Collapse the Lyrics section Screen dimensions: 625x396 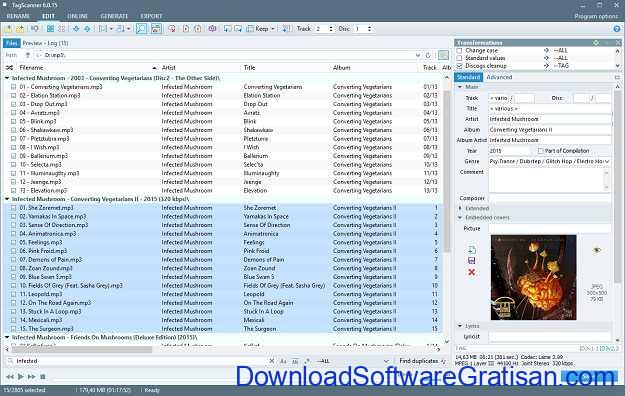(460, 326)
